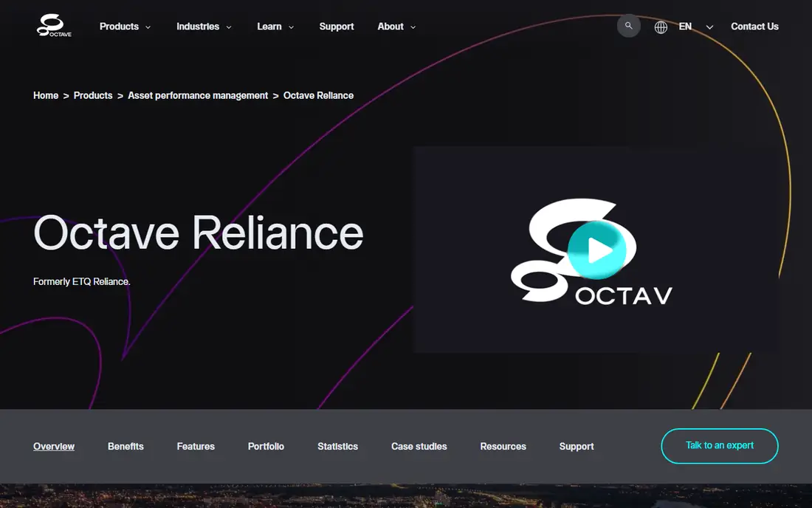812x508 pixels.
Task: Click the Octave Reliance page heading
Action: point(199,233)
